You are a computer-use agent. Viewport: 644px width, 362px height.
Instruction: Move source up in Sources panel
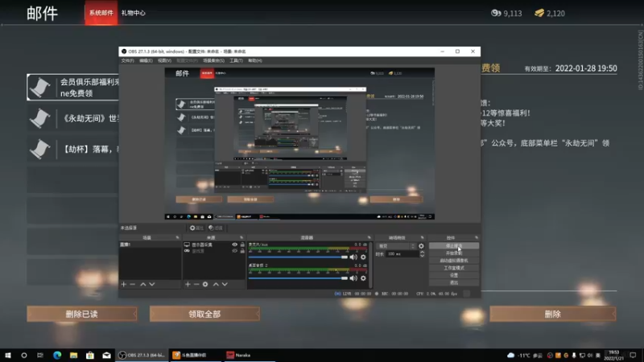pos(216,284)
